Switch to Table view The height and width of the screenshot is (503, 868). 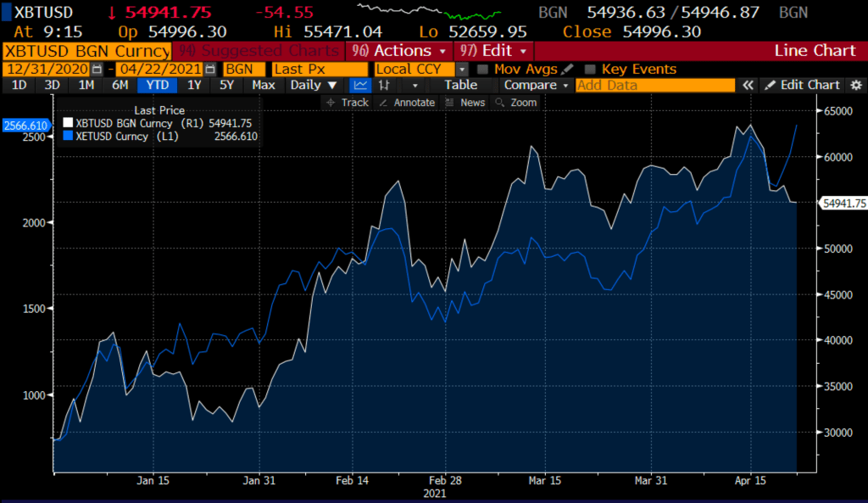click(x=460, y=85)
